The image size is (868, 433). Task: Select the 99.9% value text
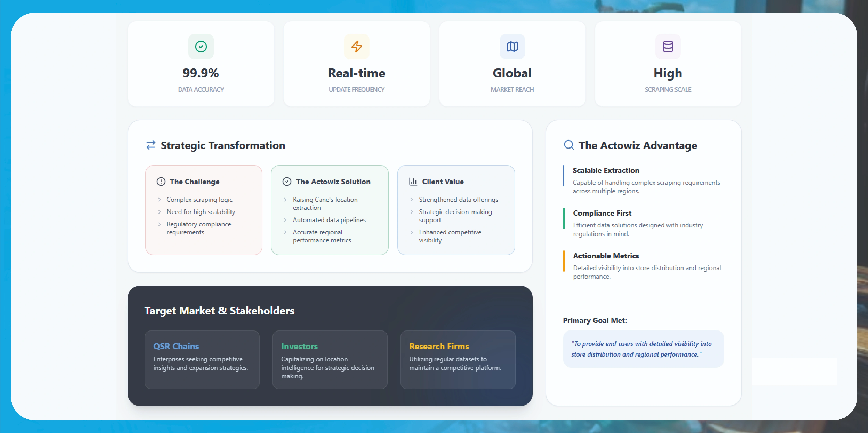(201, 73)
